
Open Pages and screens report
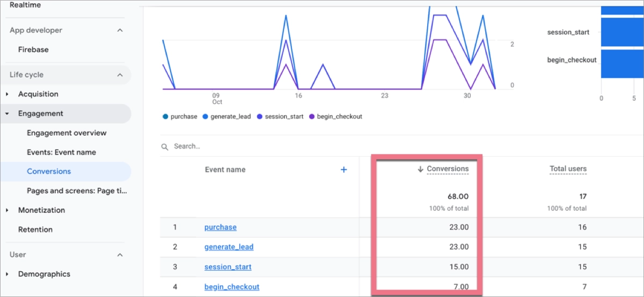(x=77, y=191)
